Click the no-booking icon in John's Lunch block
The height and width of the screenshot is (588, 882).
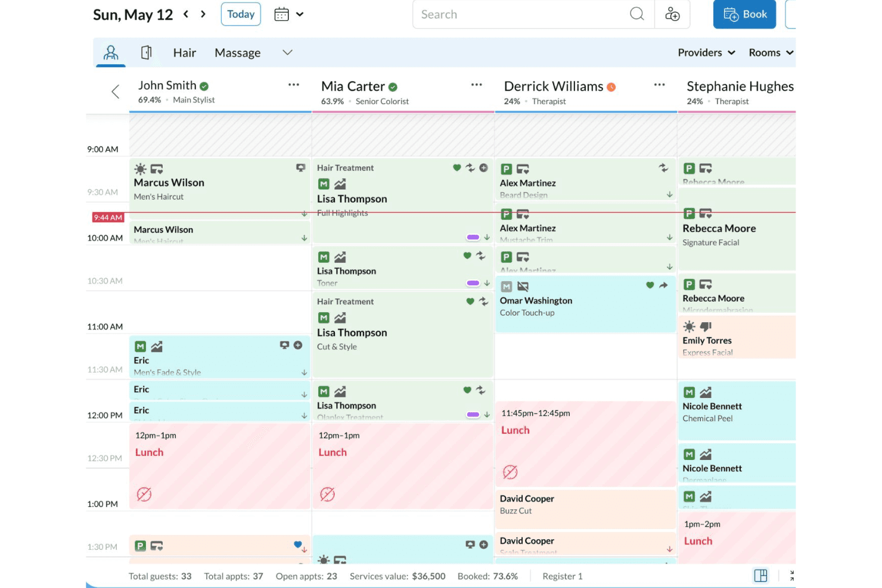pos(144,494)
